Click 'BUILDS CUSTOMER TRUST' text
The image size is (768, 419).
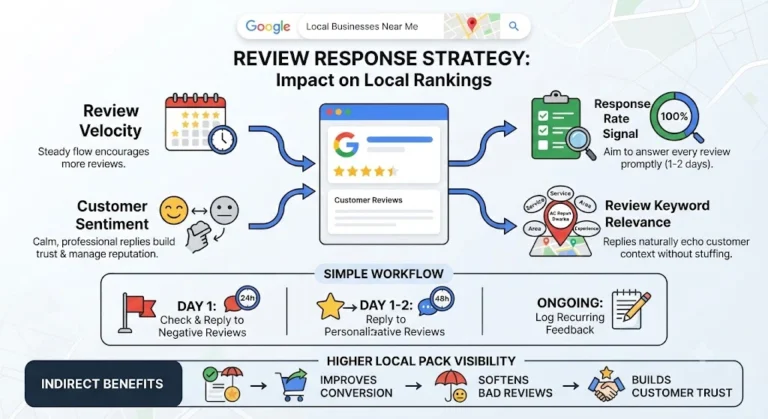pyautogui.click(x=681, y=386)
